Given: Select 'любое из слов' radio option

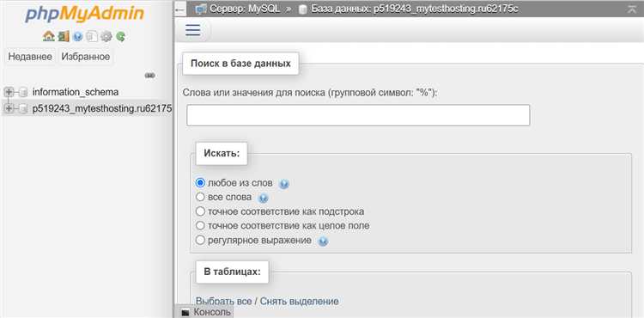Looking at the screenshot, I should [200, 182].
